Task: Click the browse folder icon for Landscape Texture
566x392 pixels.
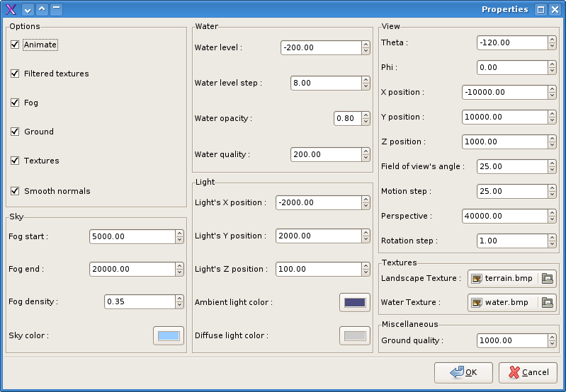Action: pyautogui.click(x=547, y=279)
